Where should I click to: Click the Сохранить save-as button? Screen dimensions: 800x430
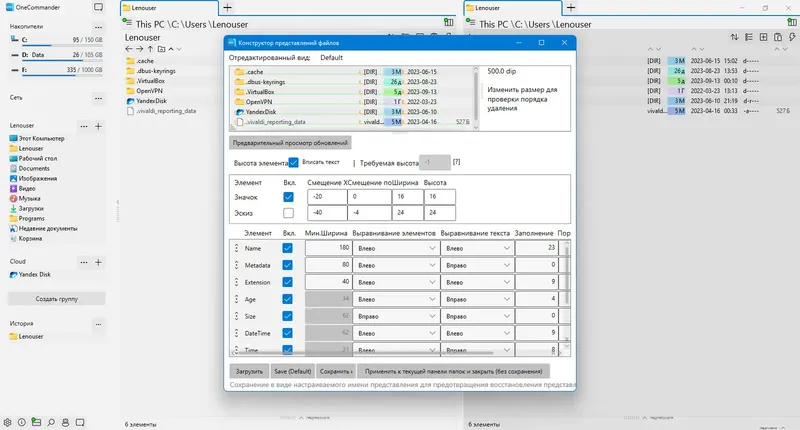[336, 371]
